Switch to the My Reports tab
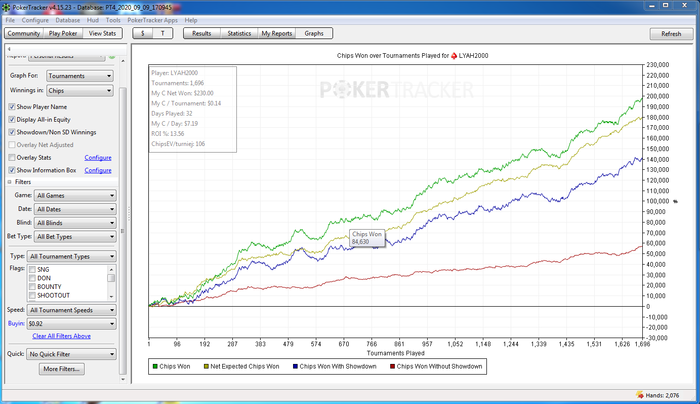 [277, 33]
